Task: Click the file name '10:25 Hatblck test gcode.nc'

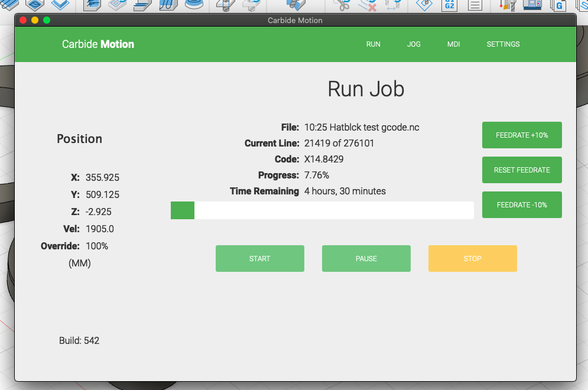Action: [362, 128]
